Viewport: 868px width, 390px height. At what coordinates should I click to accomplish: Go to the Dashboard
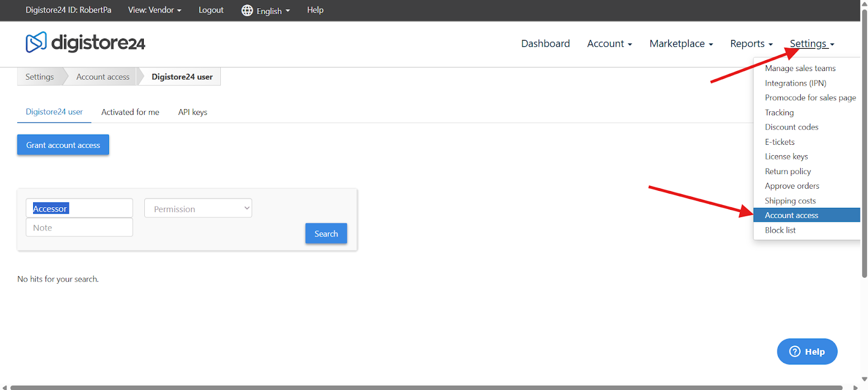click(x=545, y=43)
